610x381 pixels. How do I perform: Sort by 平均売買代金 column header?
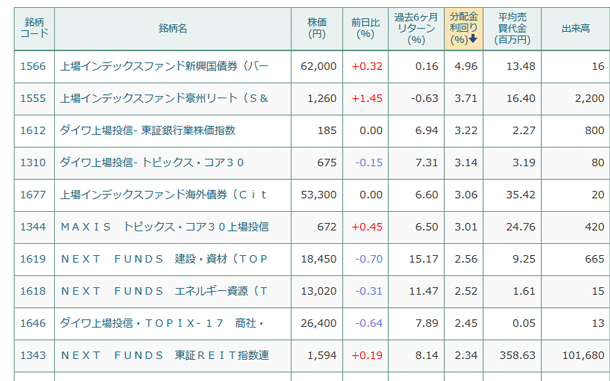tap(512, 28)
